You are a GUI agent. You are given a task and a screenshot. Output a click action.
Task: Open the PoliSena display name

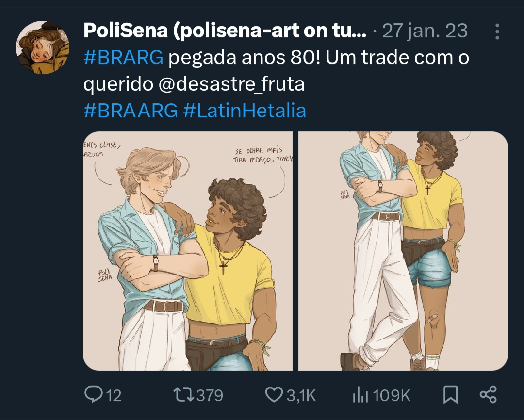point(225,31)
